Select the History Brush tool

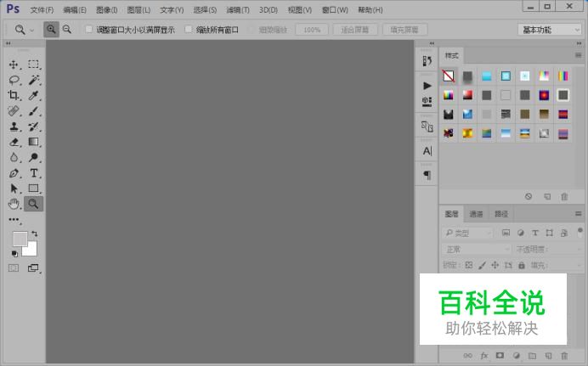[x=33, y=127]
